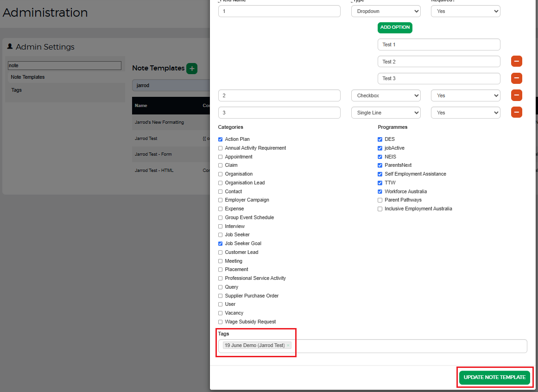Open the Checkbox type selector for field 2
This screenshot has width=538, height=392.
point(386,96)
